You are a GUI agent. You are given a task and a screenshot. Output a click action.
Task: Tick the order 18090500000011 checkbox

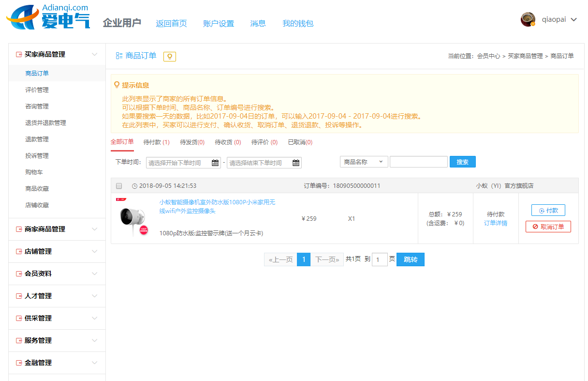[x=119, y=186]
